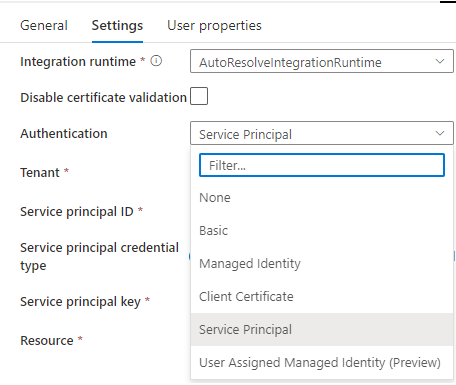Switch to the General tab

click(44, 26)
